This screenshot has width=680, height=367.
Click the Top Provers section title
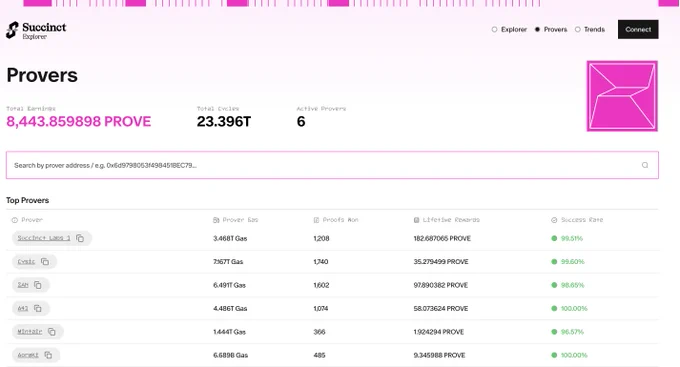click(27, 200)
